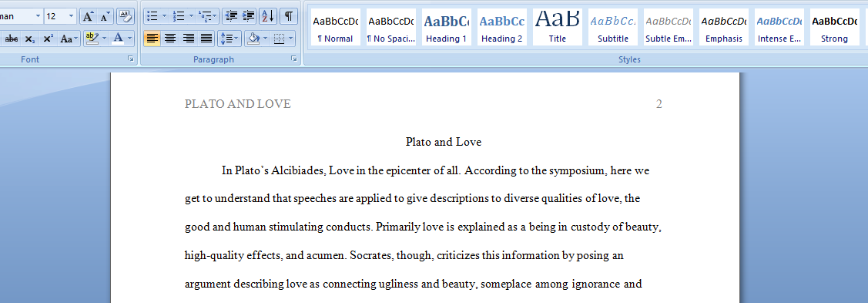Viewport: 868px width, 303px height.
Task: Expand borders dropdown arrow
Action: point(291,39)
